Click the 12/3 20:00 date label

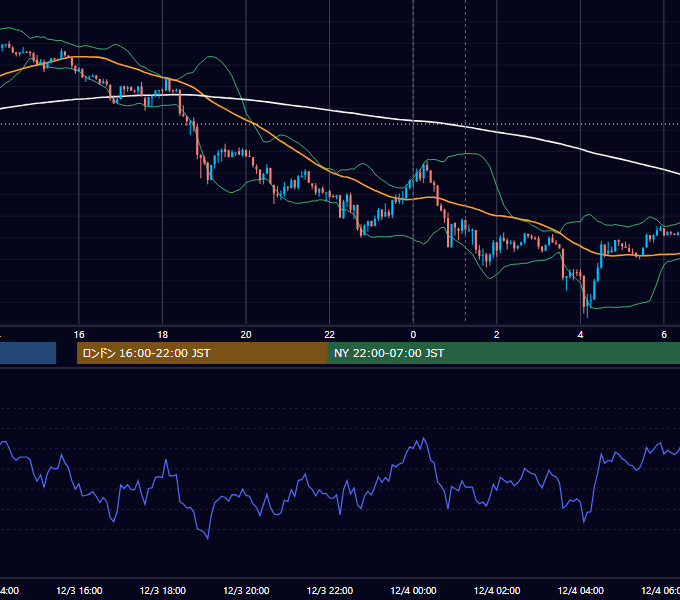tap(246, 590)
